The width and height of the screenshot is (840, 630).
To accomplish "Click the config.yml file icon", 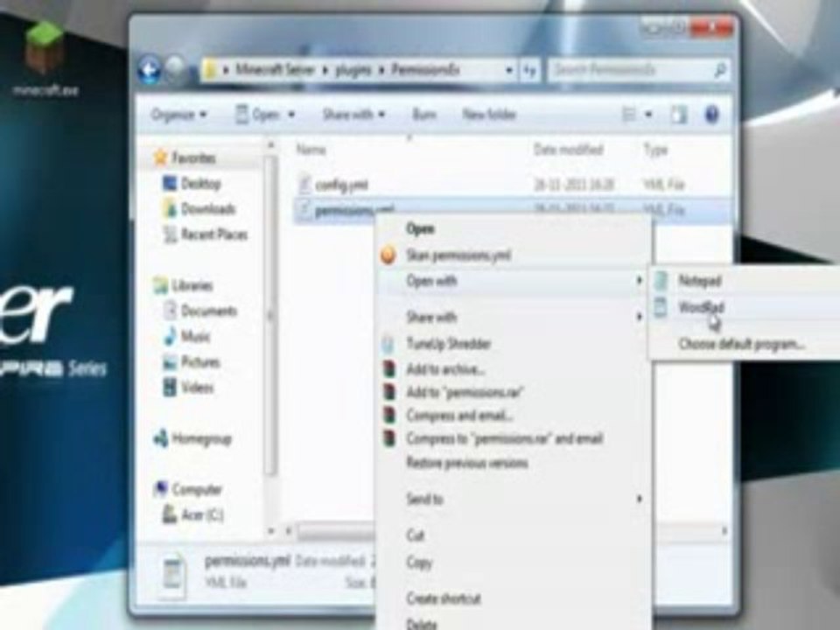I will pos(304,185).
